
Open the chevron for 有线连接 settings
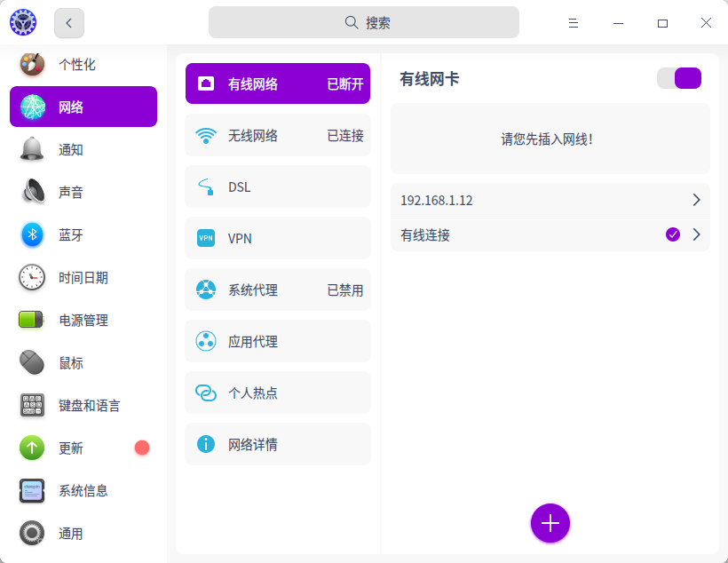(x=696, y=234)
